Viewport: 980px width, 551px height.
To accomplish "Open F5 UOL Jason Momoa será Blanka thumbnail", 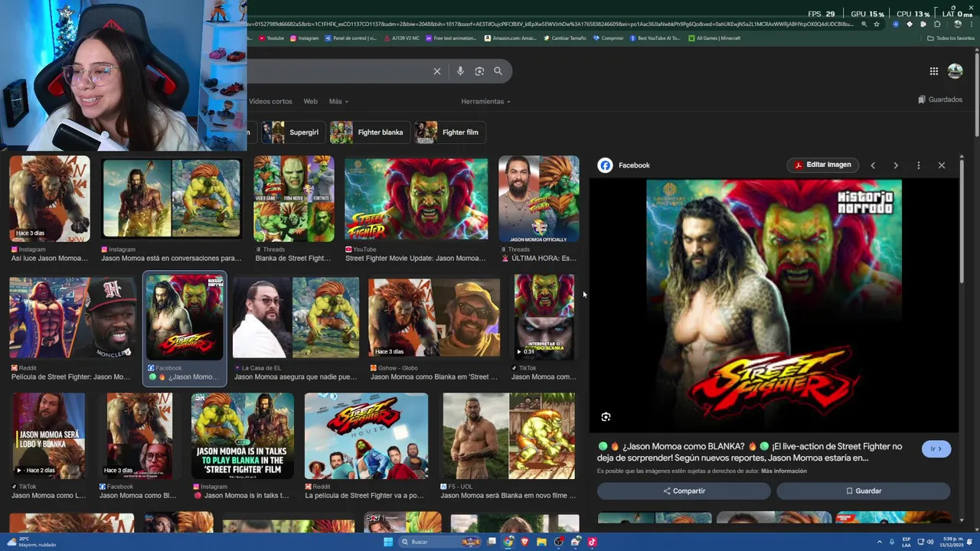I will coord(508,435).
